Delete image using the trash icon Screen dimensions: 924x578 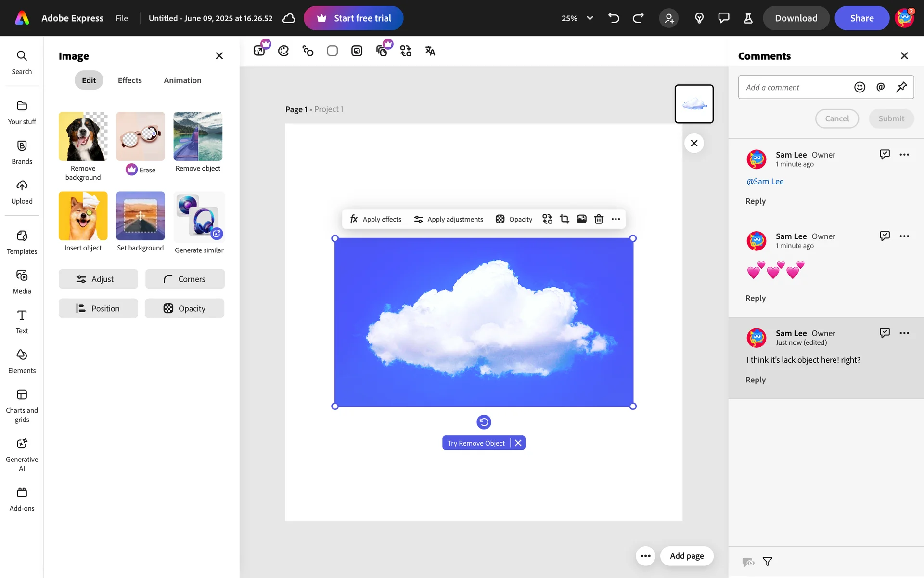point(599,219)
